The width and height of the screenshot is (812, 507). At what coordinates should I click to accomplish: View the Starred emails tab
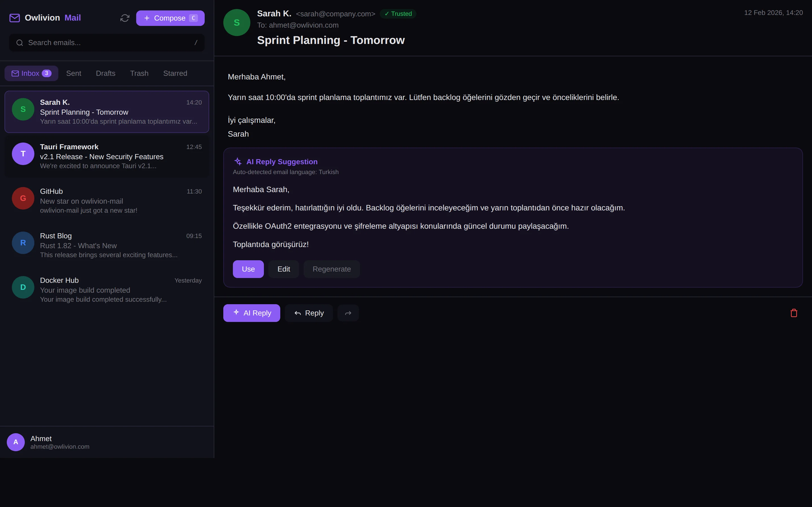click(175, 73)
